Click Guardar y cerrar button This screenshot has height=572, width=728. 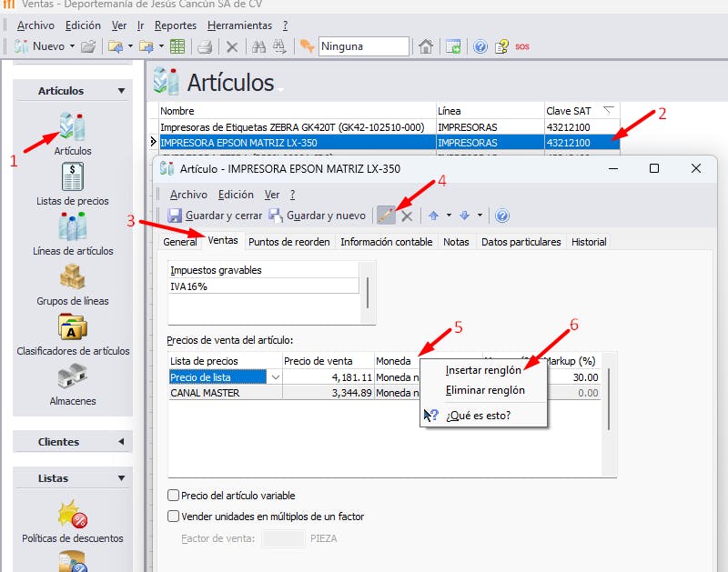tap(215, 216)
